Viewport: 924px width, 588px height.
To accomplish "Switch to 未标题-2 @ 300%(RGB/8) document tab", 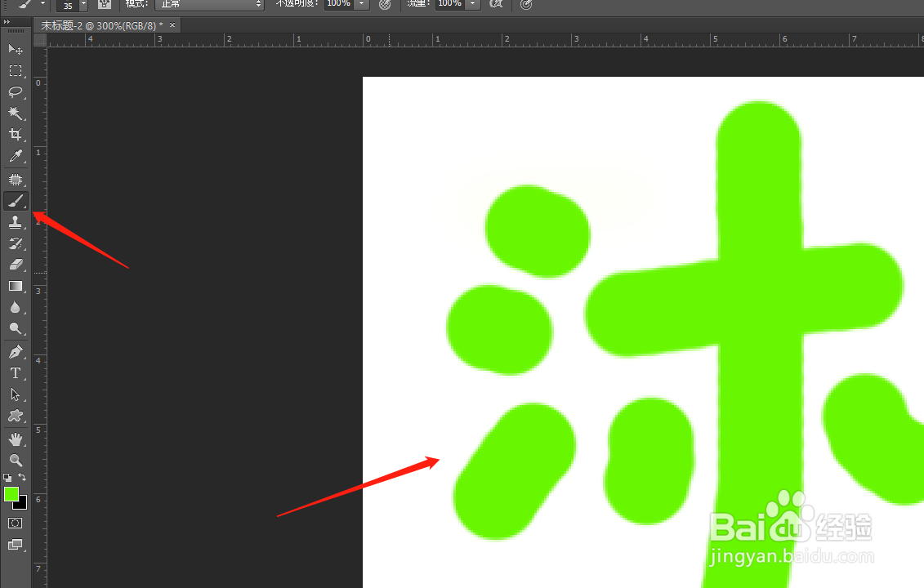I will [101, 25].
